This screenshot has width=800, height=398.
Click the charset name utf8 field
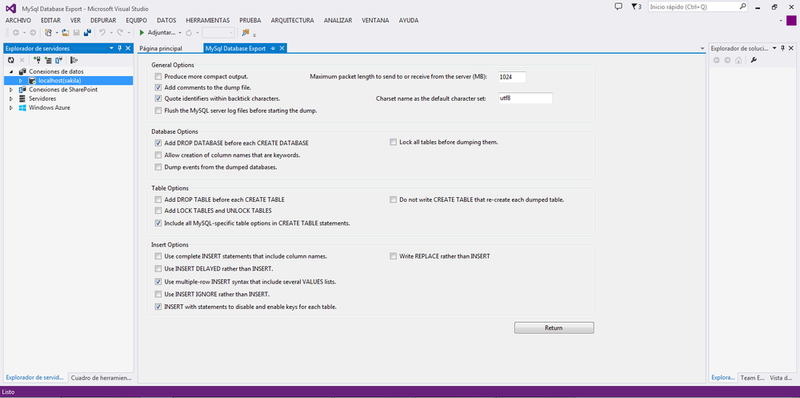pos(526,98)
